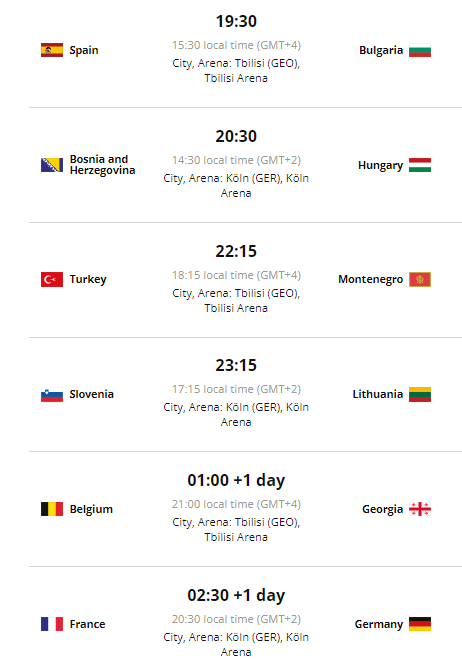This screenshot has height=660, width=462.
Task: Click the Slovenia flag icon
Action: coord(52,394)
